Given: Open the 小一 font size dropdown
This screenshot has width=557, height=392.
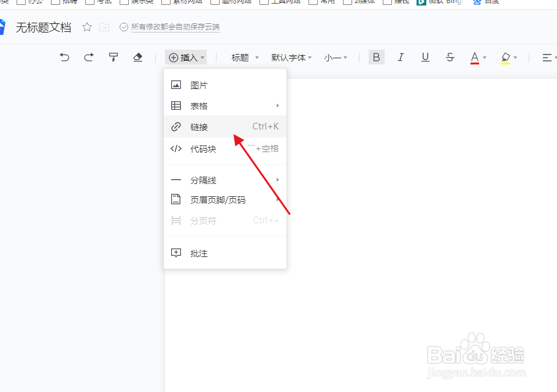Looking at the screenshot, I should click(336, 58).
